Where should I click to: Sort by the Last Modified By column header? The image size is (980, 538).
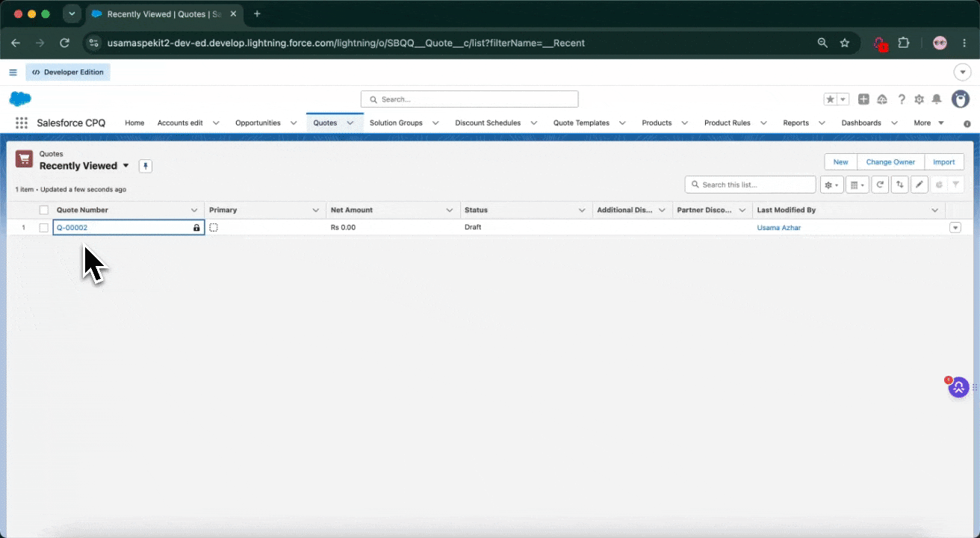[786, 211]
